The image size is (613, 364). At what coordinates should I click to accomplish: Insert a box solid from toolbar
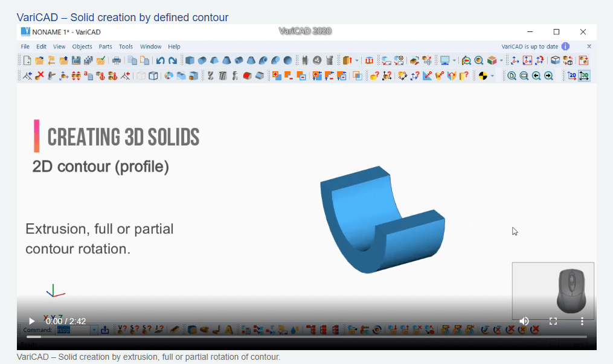(x=190, y=60)
